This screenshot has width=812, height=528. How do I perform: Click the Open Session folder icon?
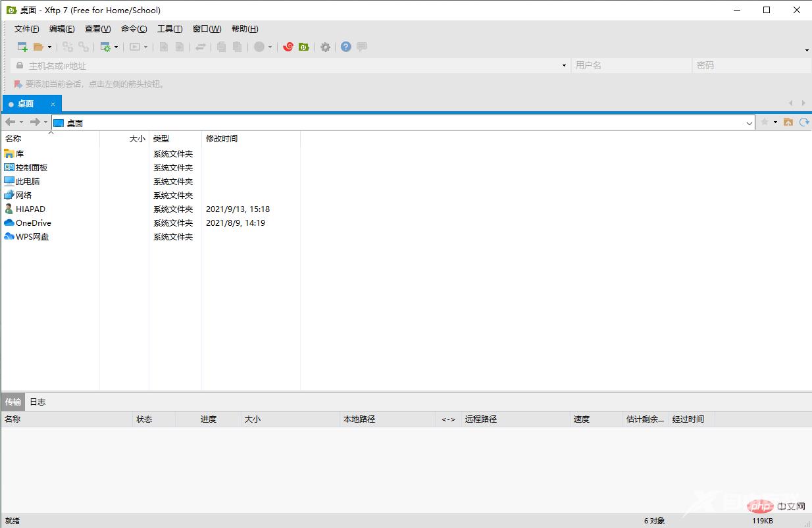pyautogui.click(x=38, y=47)
